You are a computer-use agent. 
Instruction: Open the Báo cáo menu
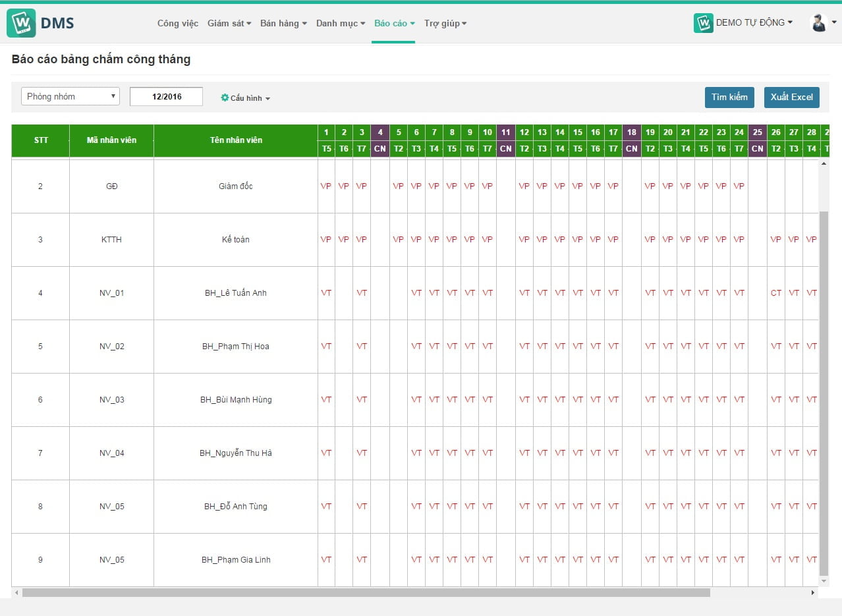click(x=394, y=23)
